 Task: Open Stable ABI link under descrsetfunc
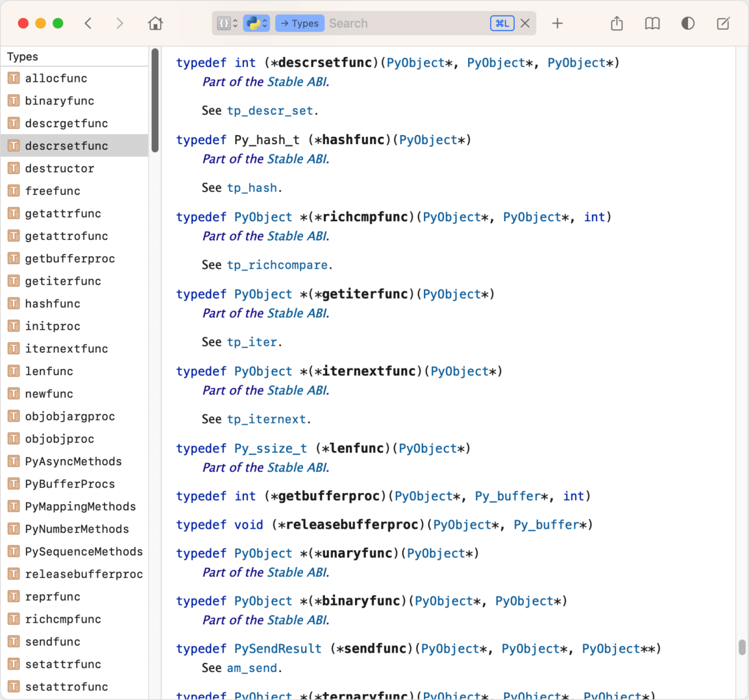[297, 82]
